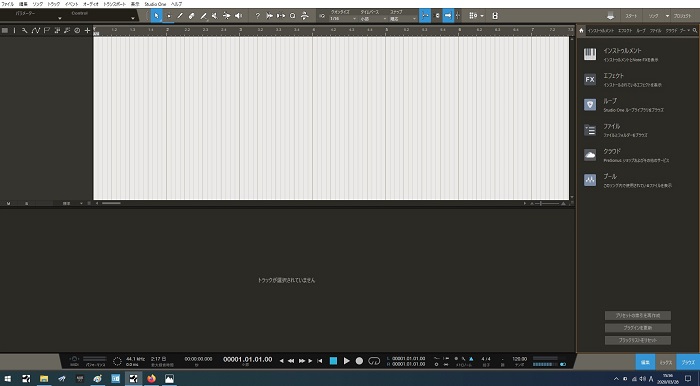This screenshot has height=386, width=700.
Task: Click the ミックス button at bottom right
Action: click(x=666, y=363)
